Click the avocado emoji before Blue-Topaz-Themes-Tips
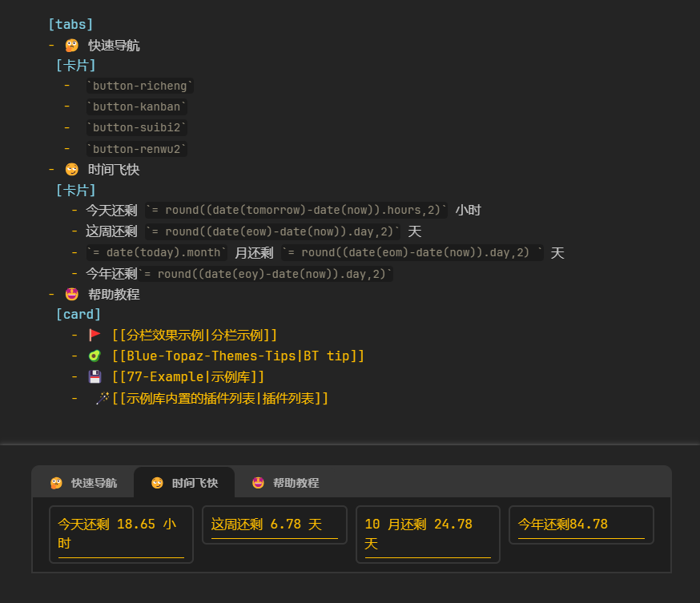 coord(95,356)
